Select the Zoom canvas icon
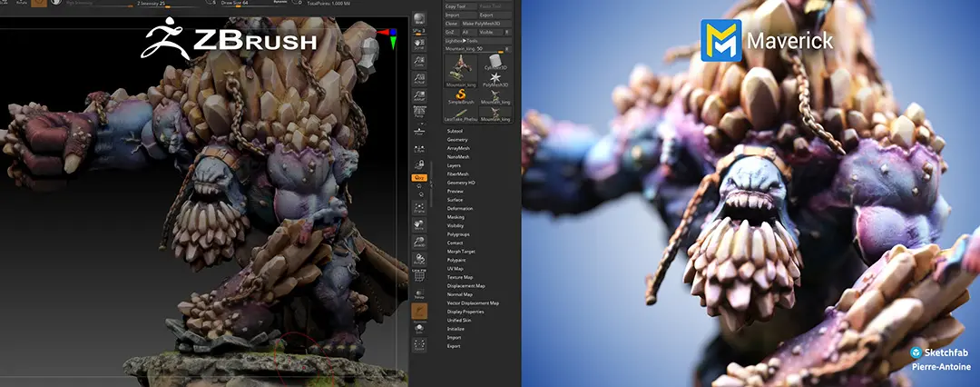 (x=419, y=62)
